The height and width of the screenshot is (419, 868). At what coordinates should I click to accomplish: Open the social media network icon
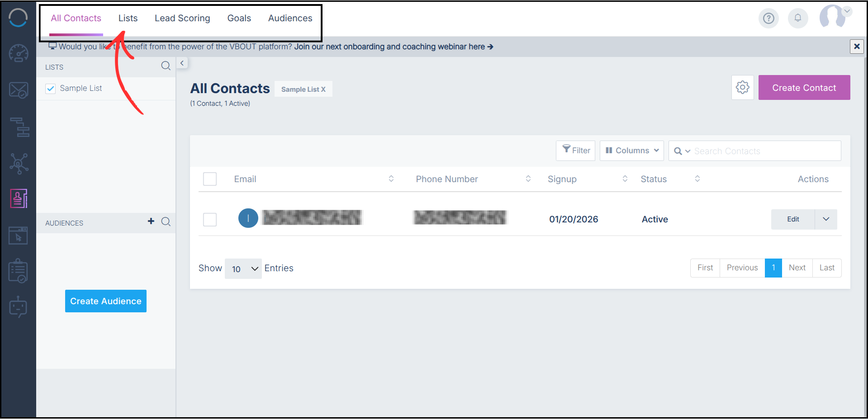tap(18, 163)
